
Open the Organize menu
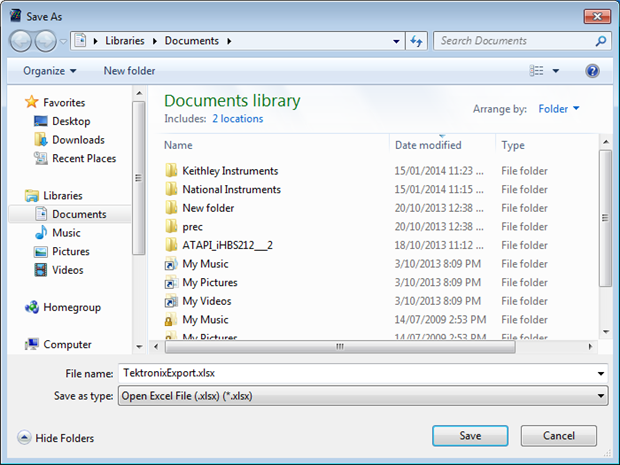(50, 71)
